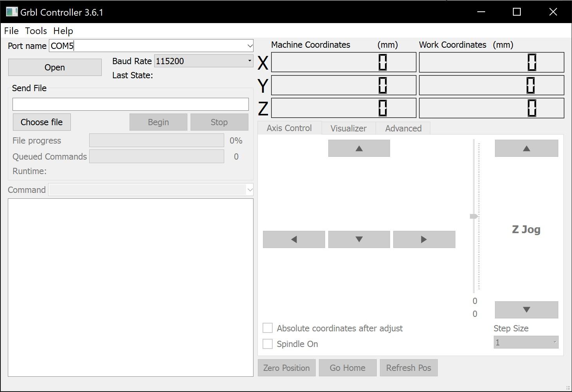Click the Grbl Controller app icon

[12, 12]
